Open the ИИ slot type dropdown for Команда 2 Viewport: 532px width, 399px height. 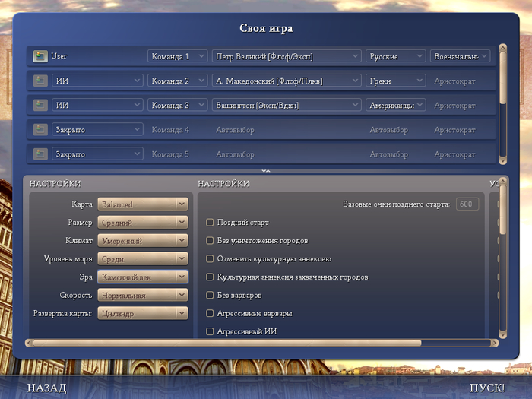pos(97,81)
